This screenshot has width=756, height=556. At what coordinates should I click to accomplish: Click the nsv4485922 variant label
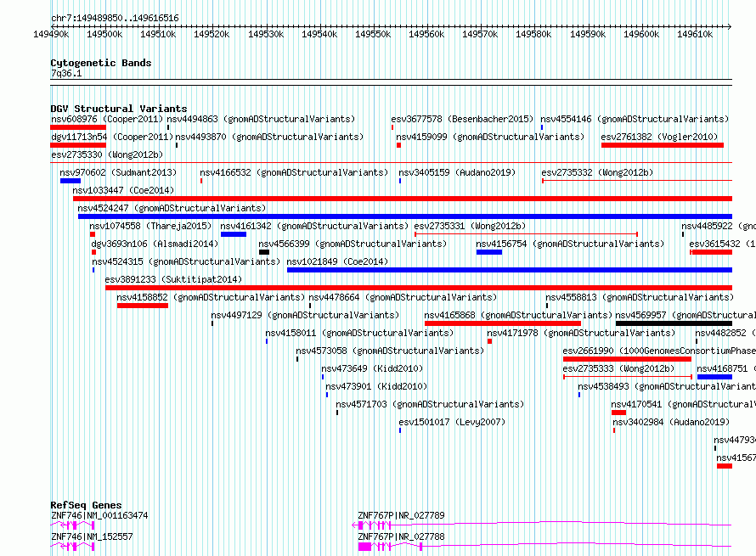719,226
